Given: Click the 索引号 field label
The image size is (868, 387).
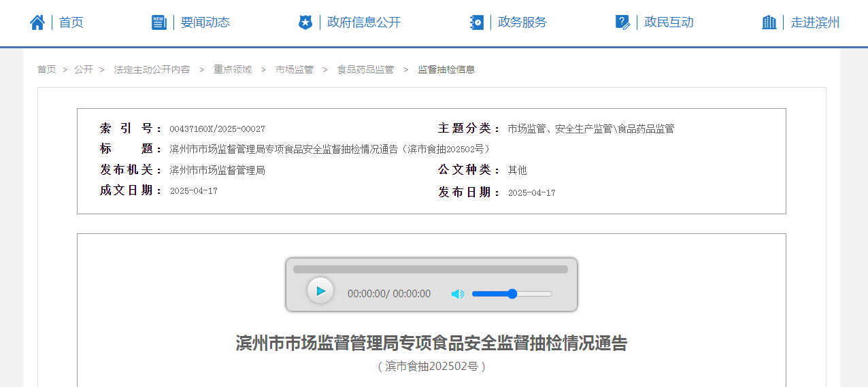Looking at the screenshot, I should pyautogui.click(x=131, y=129).
